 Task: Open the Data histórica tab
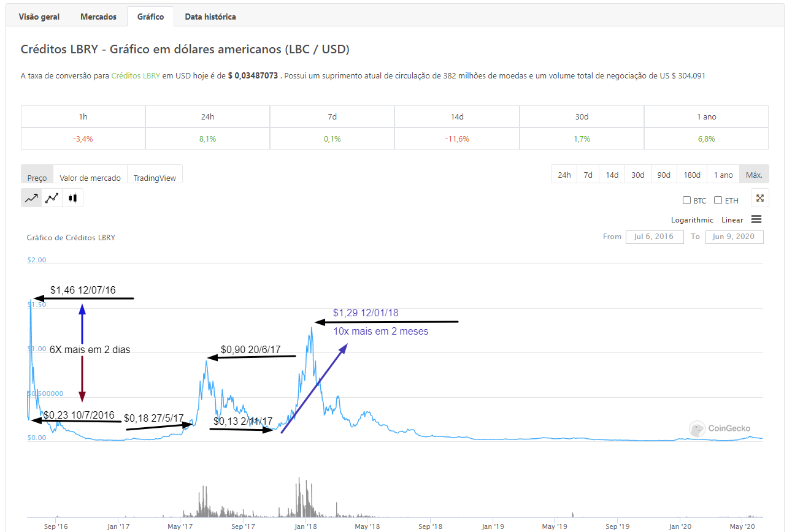[210, 17]
